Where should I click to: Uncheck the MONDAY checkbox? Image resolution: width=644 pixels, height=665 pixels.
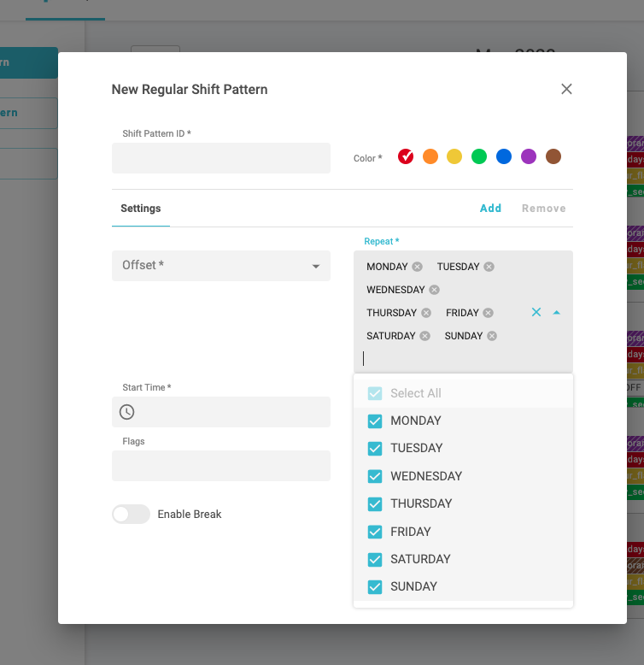tap(375, 421)
